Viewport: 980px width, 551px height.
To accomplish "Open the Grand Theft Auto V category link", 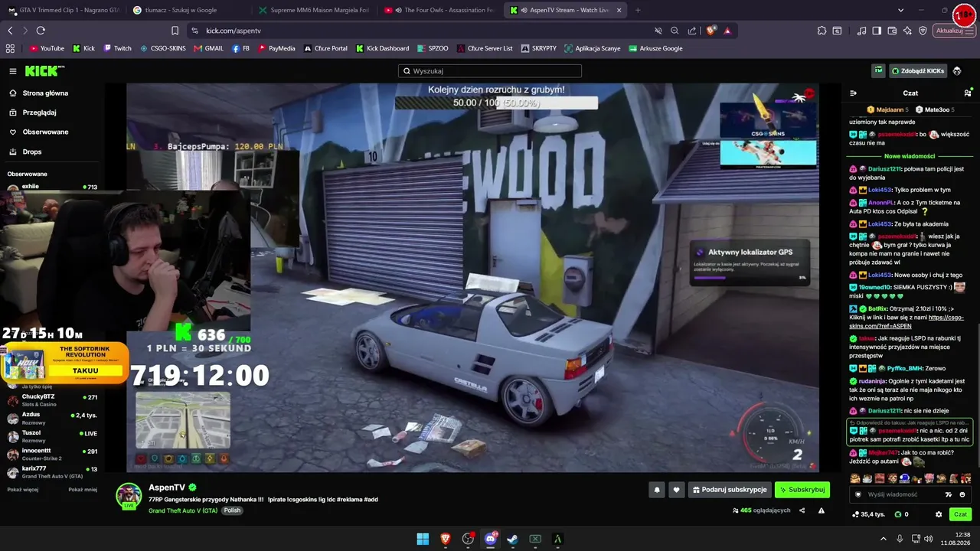I will pos(182,510).
